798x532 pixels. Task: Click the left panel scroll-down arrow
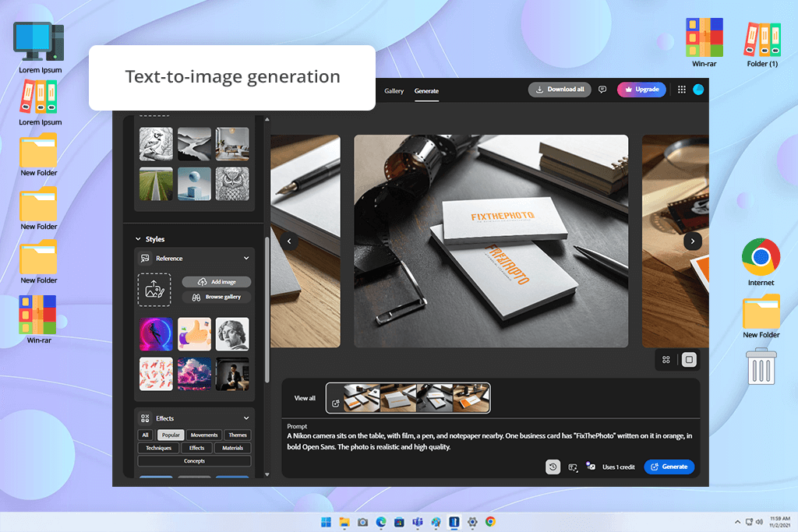tap(267, 474)
